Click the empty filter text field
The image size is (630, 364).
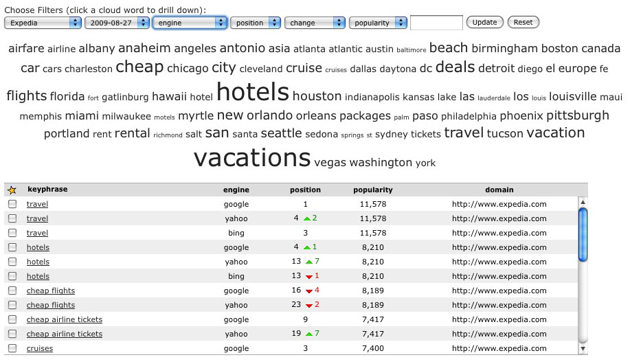coord(436,23)
